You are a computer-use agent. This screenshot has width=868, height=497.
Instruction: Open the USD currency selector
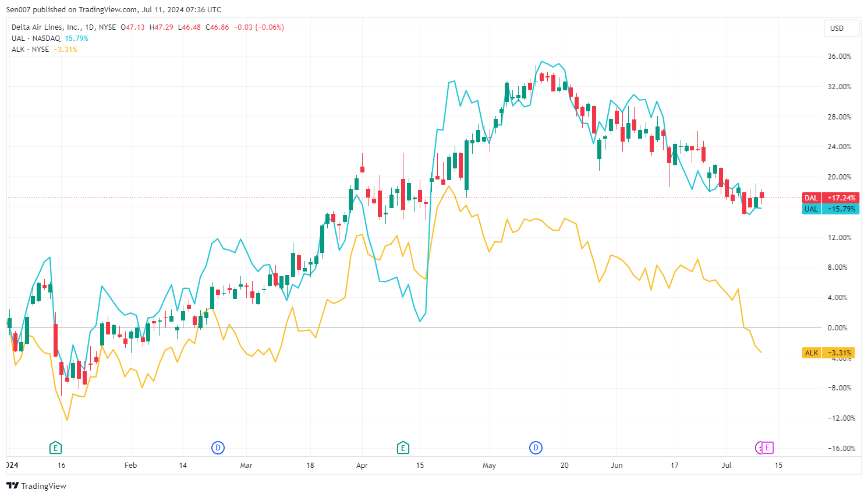click(841, 28)
